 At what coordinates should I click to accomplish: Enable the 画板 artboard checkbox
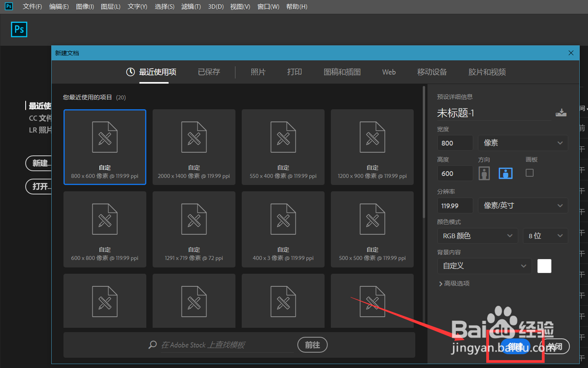[530, 173]
